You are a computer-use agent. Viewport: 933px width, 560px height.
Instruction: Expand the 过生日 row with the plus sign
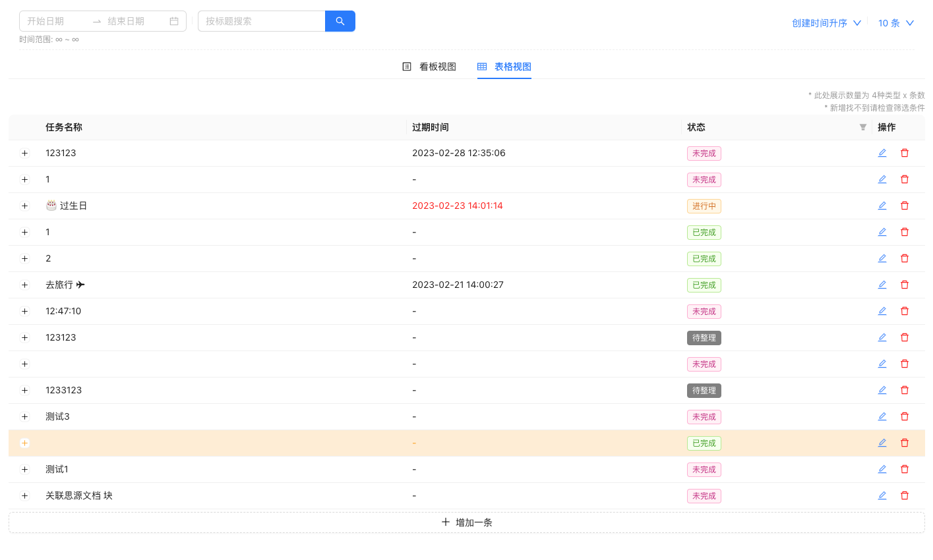(x=25, y=206)
